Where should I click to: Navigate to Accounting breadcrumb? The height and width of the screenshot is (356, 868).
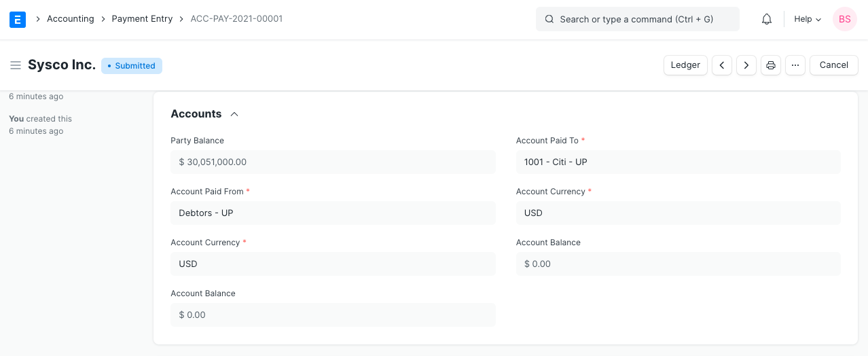[70, 19]
